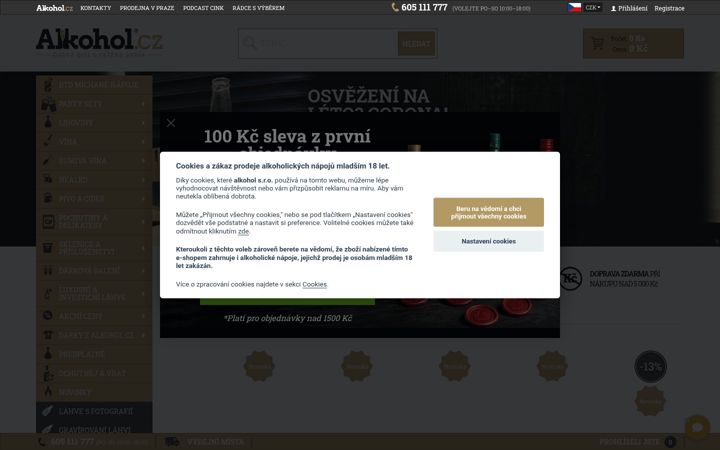Open the CZK currency dropdown
The height and width of the screenshot is (450, 720).
(592, 7)
